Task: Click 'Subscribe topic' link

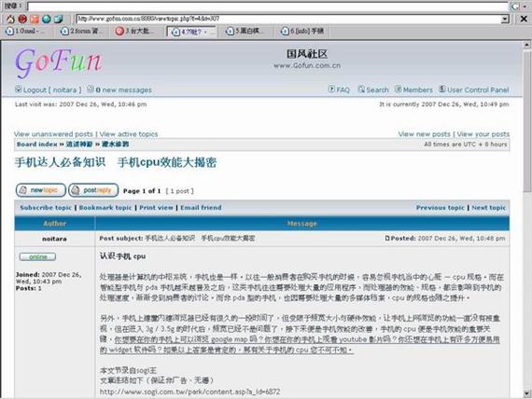Action: click(x=46, y=208)
